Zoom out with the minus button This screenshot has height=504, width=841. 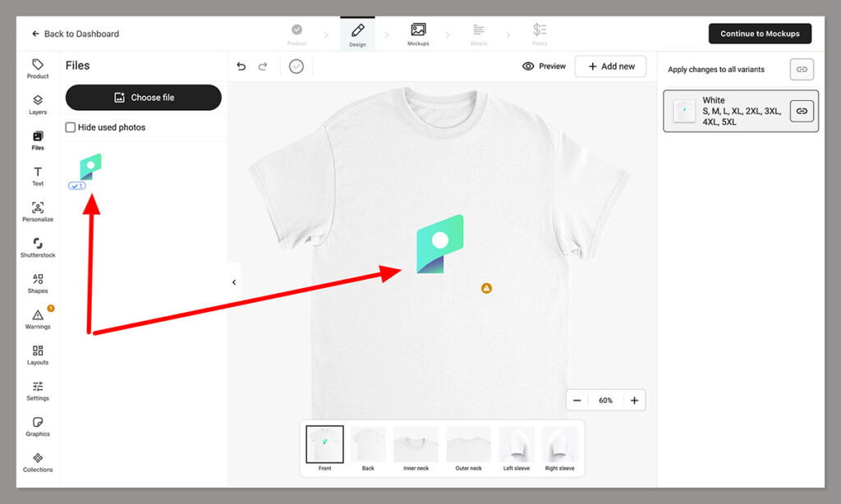point(577,401)
